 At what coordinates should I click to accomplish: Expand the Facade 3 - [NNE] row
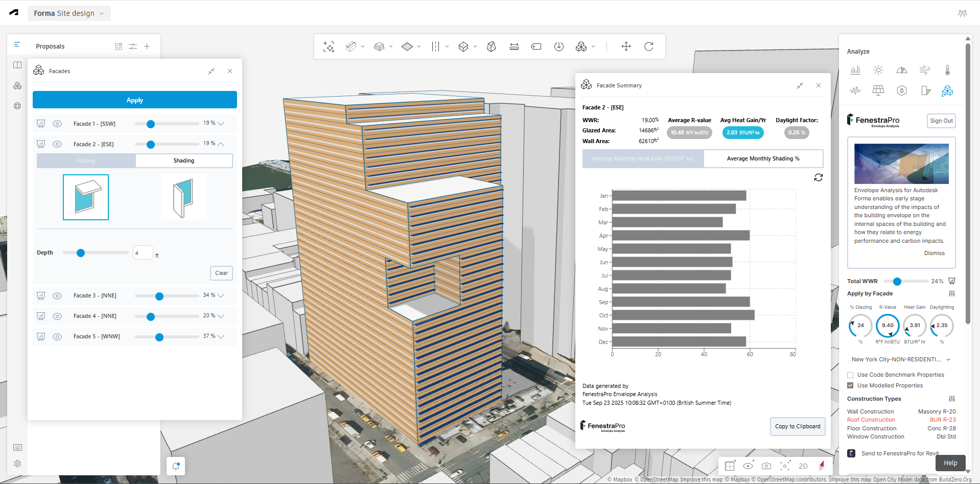pyautogui.click(x=221, y=295)
